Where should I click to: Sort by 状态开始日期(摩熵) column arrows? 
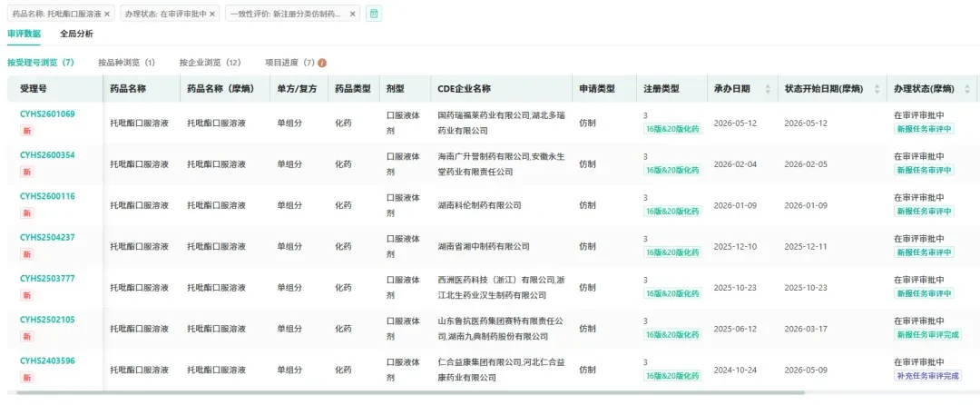877,89
